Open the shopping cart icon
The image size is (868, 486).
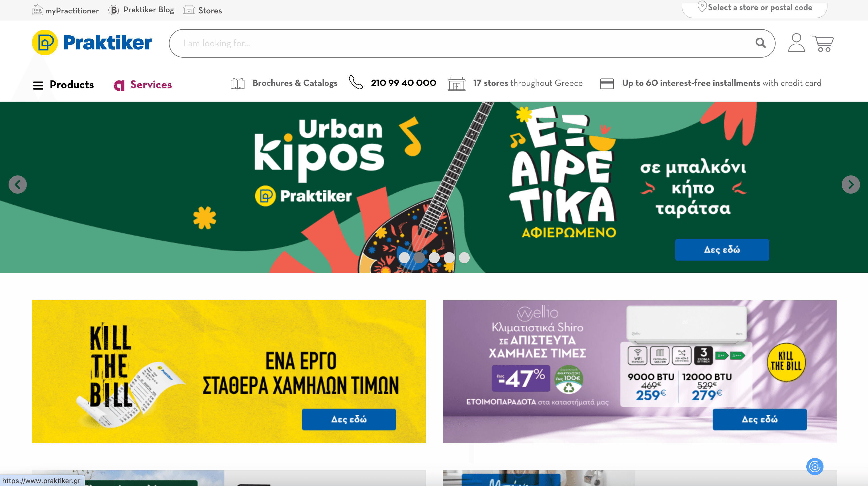(x=823, y=43)
